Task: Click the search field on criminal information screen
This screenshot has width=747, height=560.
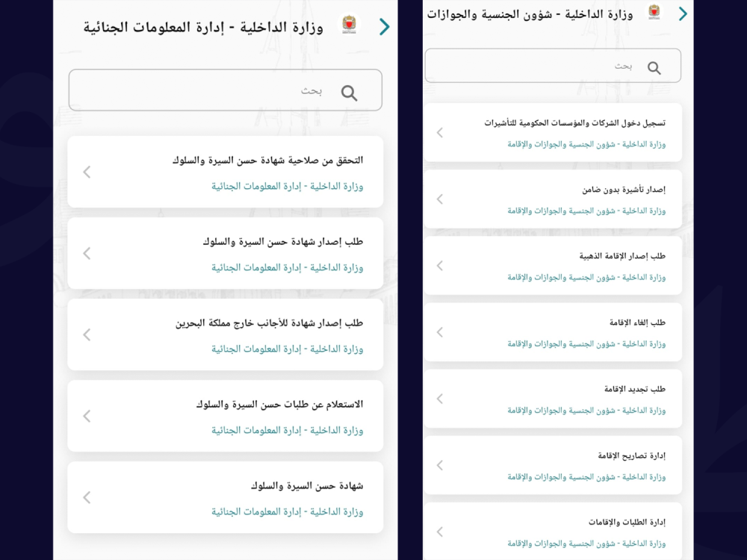Action: tap(224, 90)
